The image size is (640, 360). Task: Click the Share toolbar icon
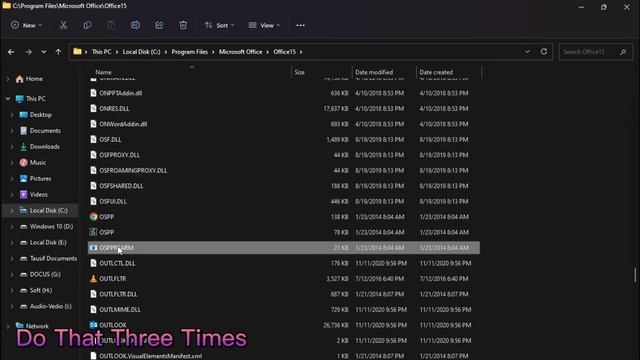point(159,25)
